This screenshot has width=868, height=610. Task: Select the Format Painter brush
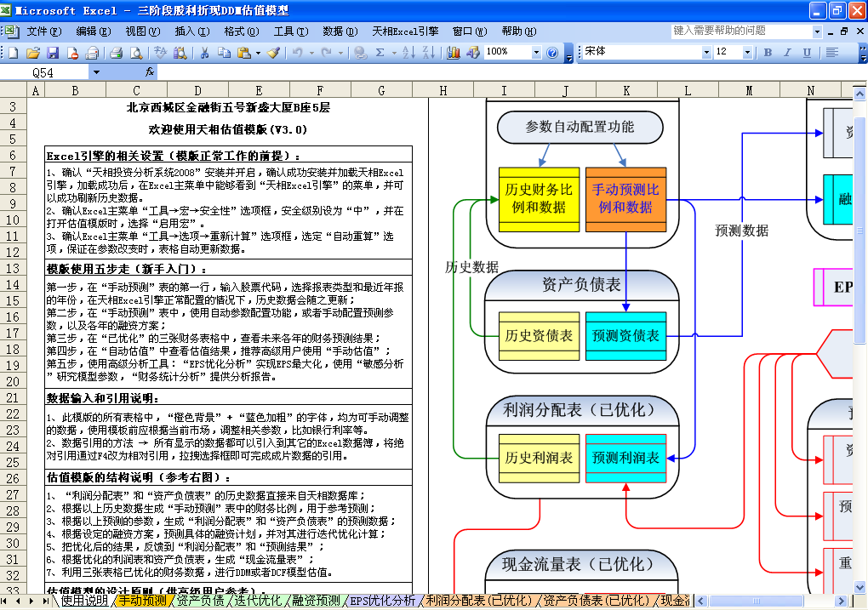pos(273,53)
